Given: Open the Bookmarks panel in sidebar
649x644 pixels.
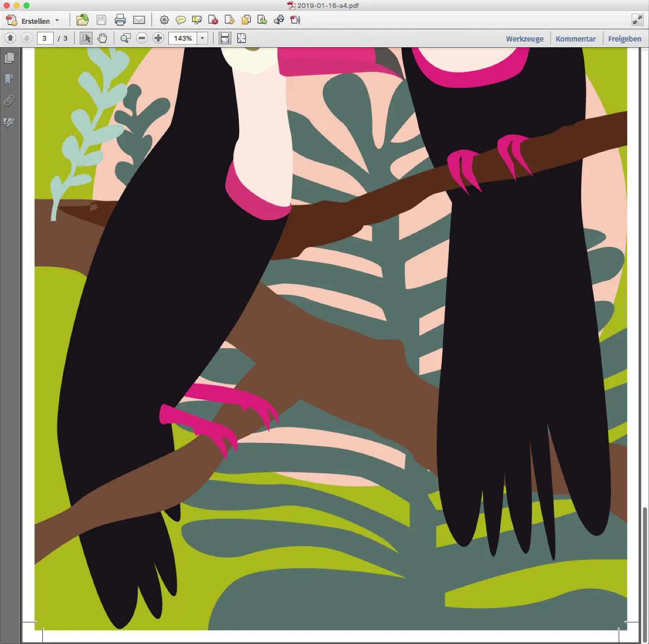Looking at the screenshot, I should pos(9,79).
